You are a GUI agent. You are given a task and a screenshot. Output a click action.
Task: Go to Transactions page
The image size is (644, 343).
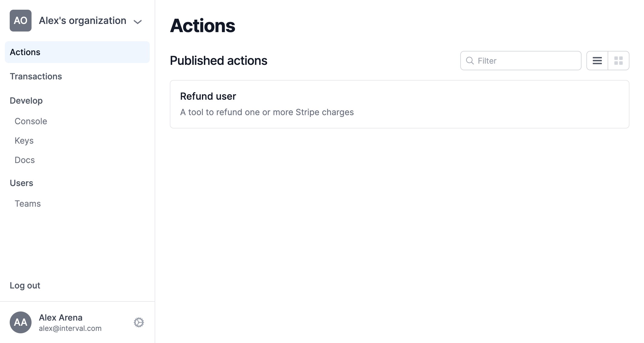[36, 76]
